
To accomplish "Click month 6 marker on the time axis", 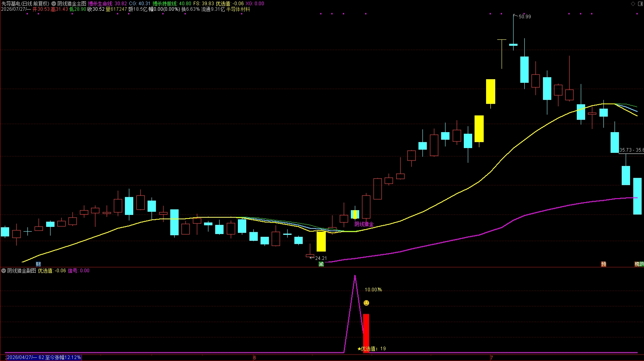I will (x=255, y=358).
